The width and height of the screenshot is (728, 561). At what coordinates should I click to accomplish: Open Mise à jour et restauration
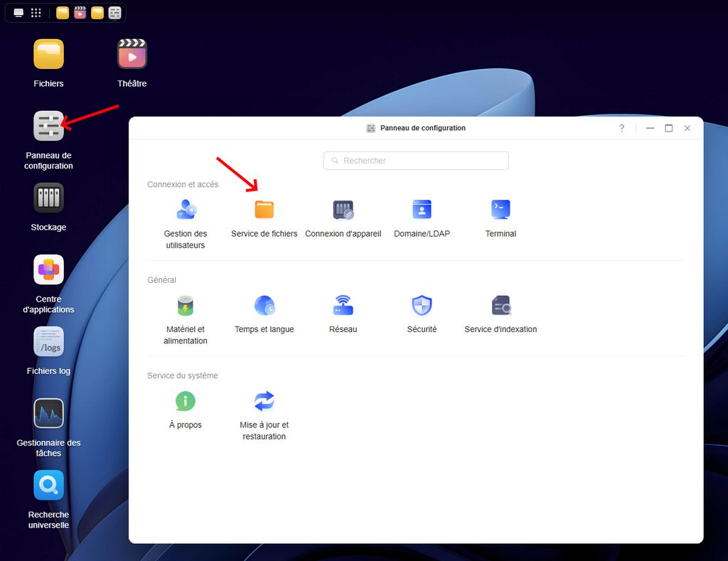[x=264, y=401]
